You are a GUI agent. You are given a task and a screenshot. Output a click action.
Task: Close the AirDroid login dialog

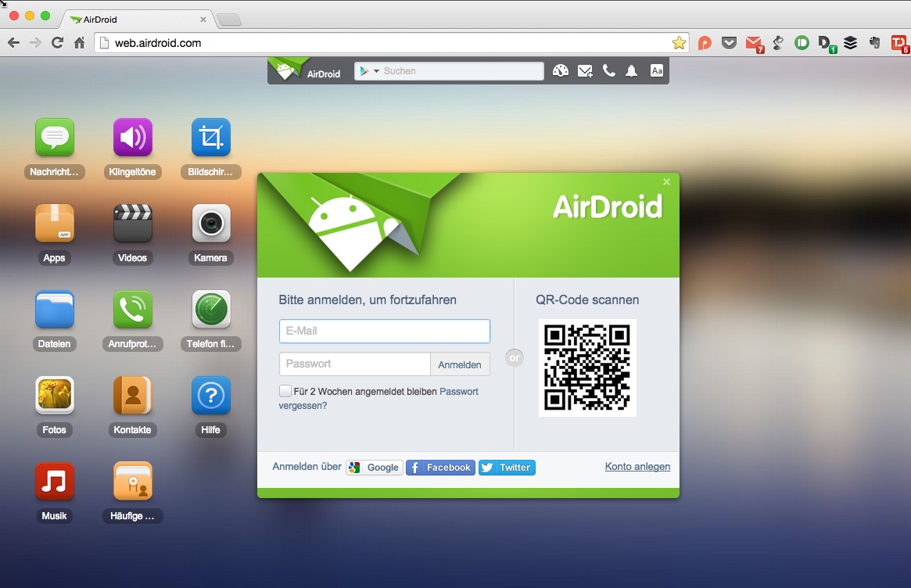666,182
